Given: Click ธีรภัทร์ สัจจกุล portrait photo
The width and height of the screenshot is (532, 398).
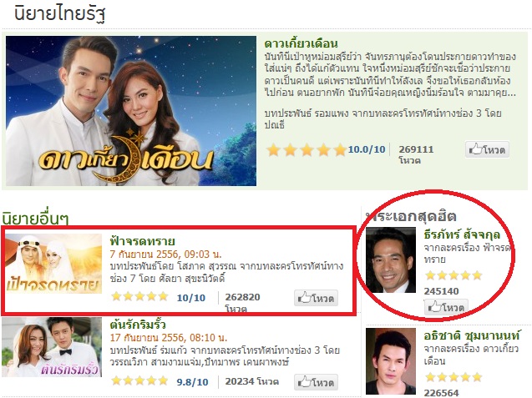Looking at the screenshot, I should click(x=391, y=260).
